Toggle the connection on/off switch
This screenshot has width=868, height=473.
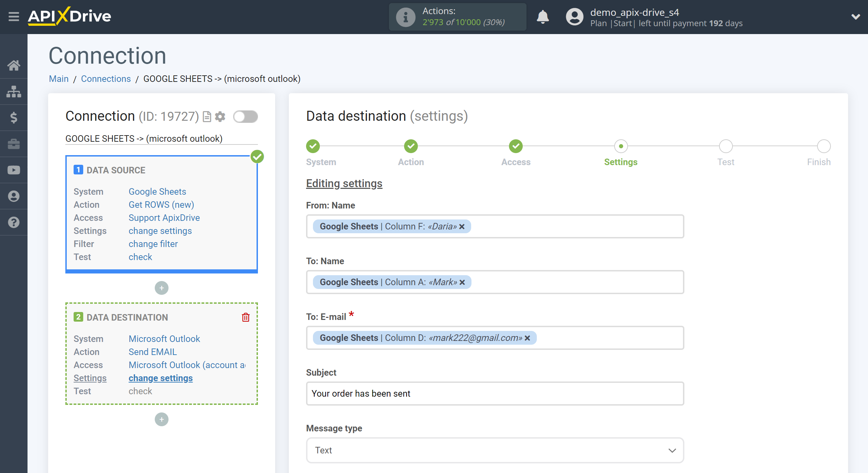245,117
